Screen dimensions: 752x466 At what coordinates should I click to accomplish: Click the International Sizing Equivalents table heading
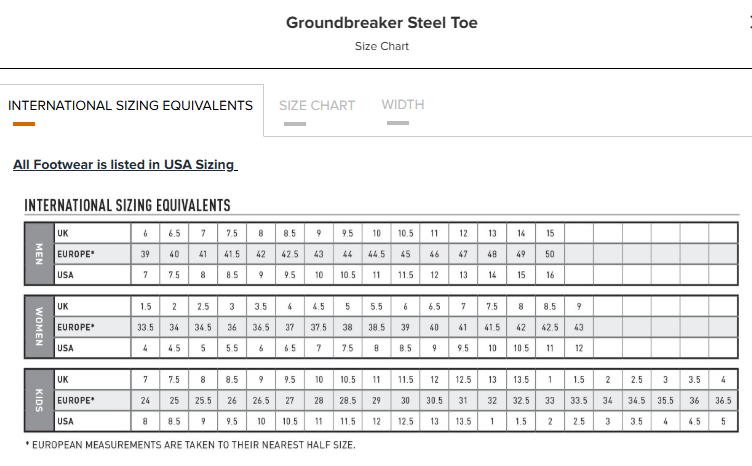(x=128, y=205)
